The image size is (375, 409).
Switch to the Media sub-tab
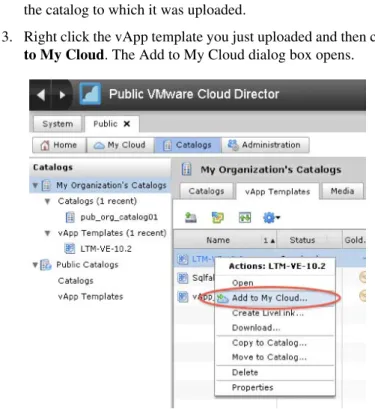tap(342, 191)
